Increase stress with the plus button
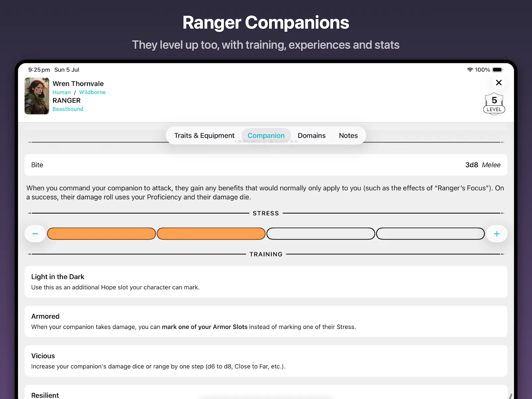This screenshot has height=399, width=532. coord(497,234)
